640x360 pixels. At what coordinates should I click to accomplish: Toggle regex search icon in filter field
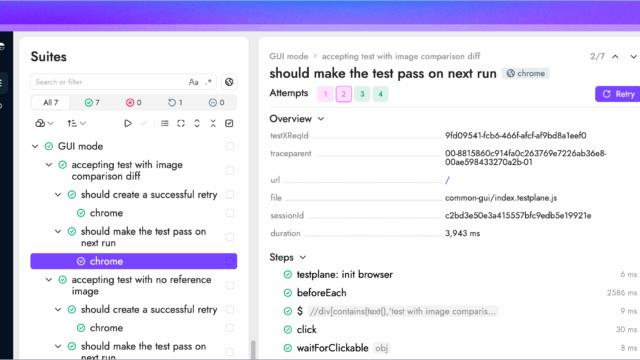pyautogui.click(x=209, y=82)
